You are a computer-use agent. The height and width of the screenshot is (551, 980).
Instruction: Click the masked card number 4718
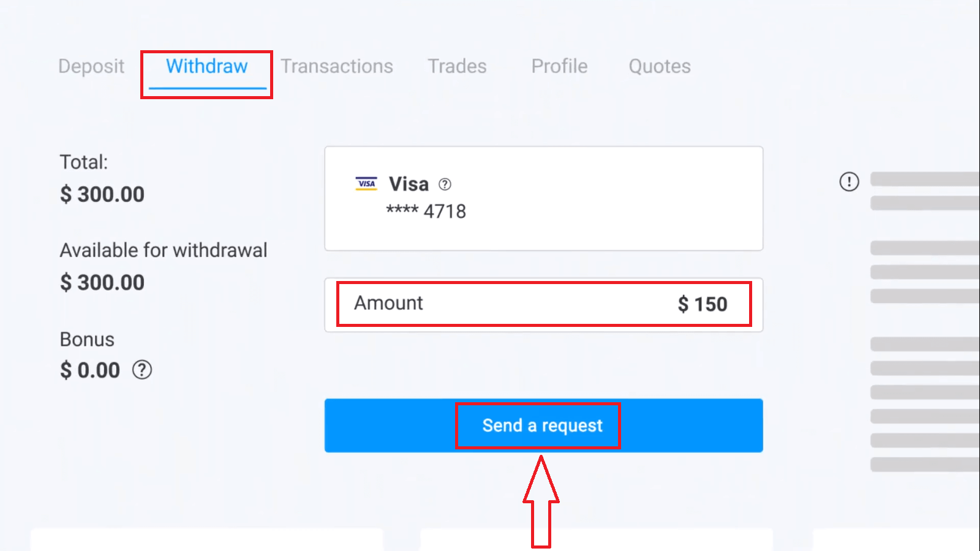tap(426, 211)
